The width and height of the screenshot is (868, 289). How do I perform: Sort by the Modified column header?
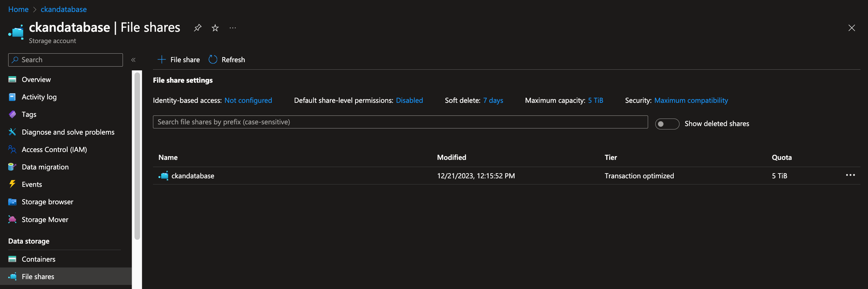[x=451, y=157]
